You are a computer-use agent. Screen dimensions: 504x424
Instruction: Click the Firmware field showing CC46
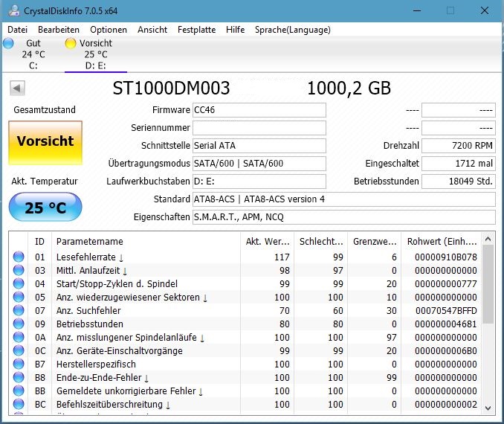[259, 110]
